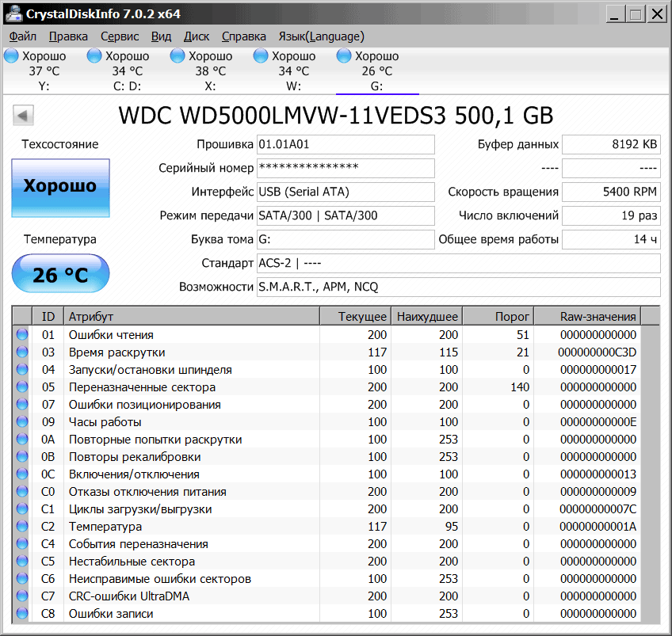Select disk X: status orb
672x636 pixels.
tap(178, 55)
